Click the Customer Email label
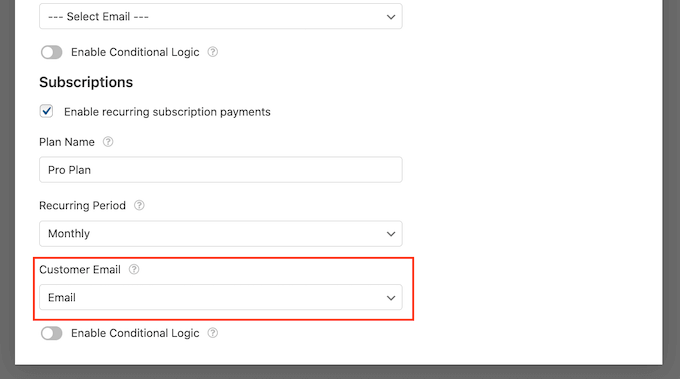This screenshot has height=379, width=680. point(80,270)
